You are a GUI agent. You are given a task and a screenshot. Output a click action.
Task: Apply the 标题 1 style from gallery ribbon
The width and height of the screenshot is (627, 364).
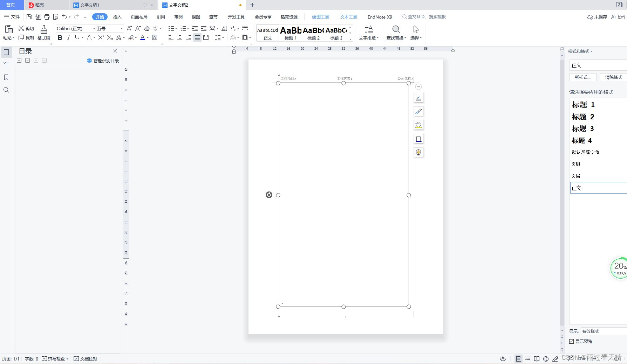[x=291, y=33]
